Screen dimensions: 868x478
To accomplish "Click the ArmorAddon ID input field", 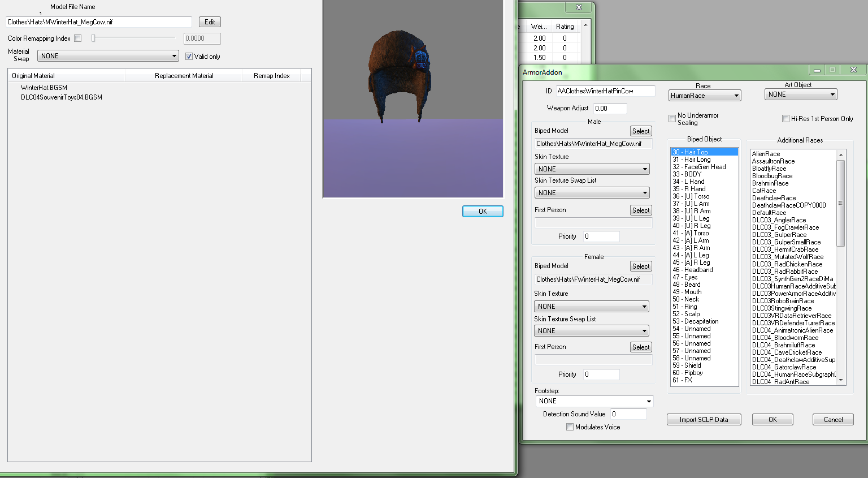I will tap(606, 91).
